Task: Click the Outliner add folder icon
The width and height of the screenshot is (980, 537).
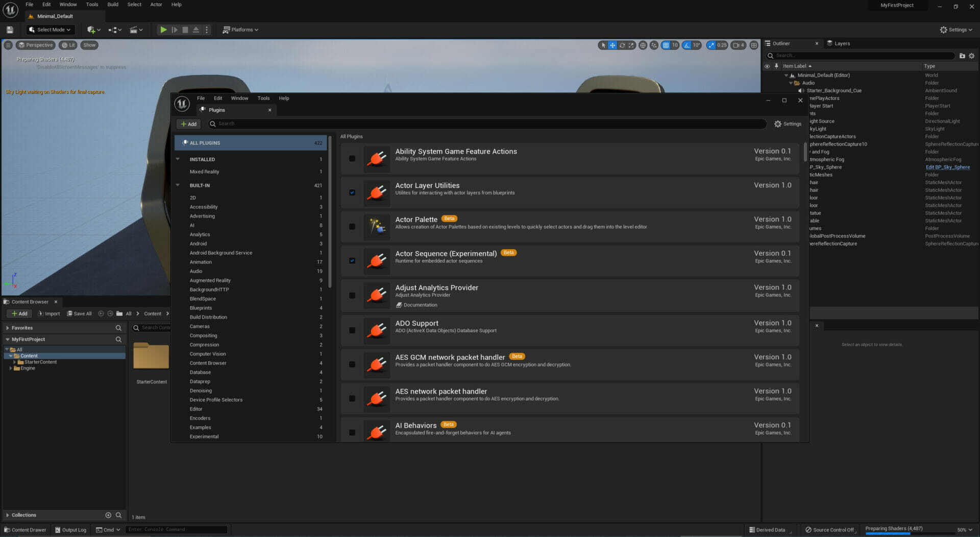Action: 962,56
